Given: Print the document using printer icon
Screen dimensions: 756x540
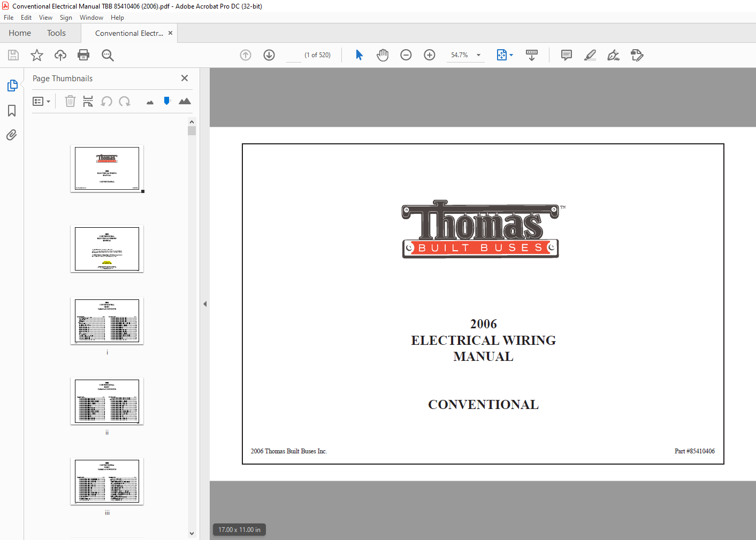Looking at the screenshot, I should coord(83,55).
